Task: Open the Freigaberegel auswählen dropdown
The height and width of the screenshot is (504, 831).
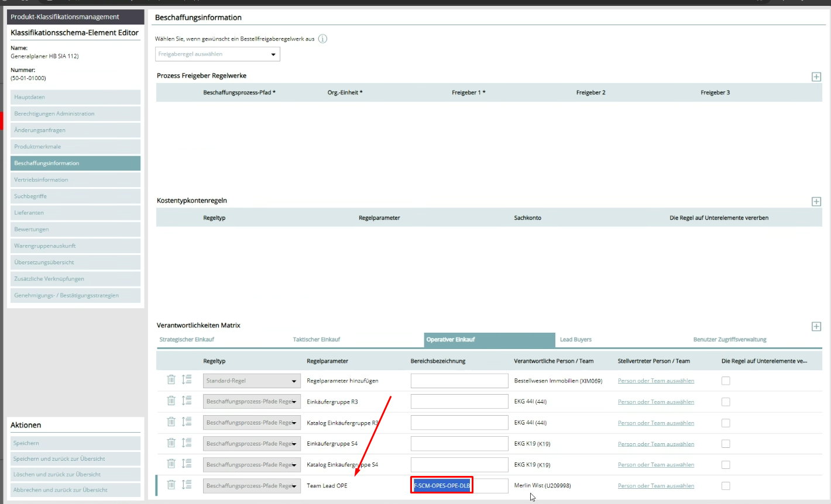Action: coord(217,54)
